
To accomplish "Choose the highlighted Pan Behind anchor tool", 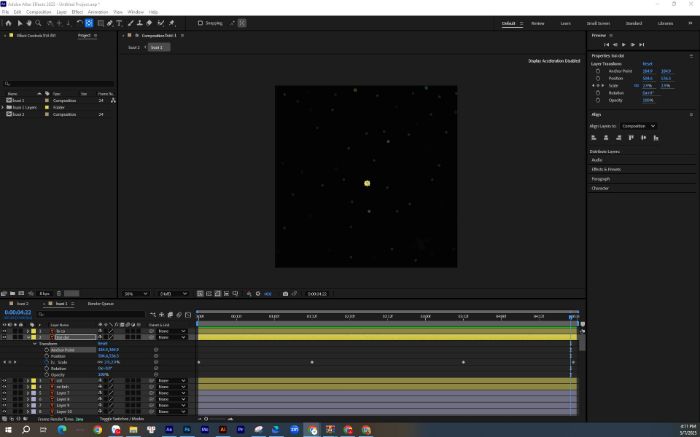I will coord(89,23).
